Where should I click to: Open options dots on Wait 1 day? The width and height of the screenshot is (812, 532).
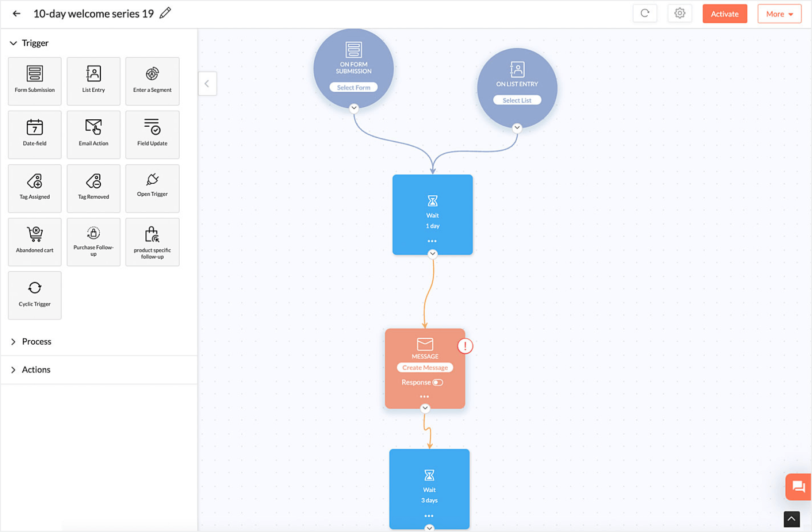point(432,241)
